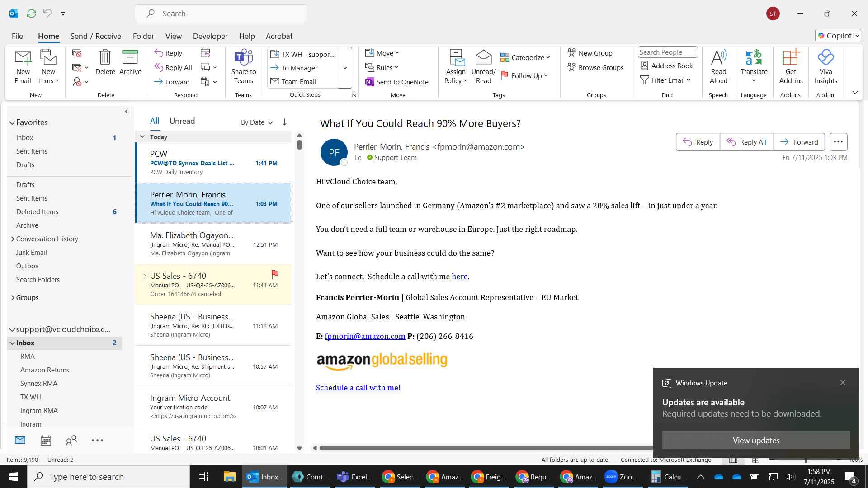Click the Archive box icon

pyautogui.click(x=130, y=57)
